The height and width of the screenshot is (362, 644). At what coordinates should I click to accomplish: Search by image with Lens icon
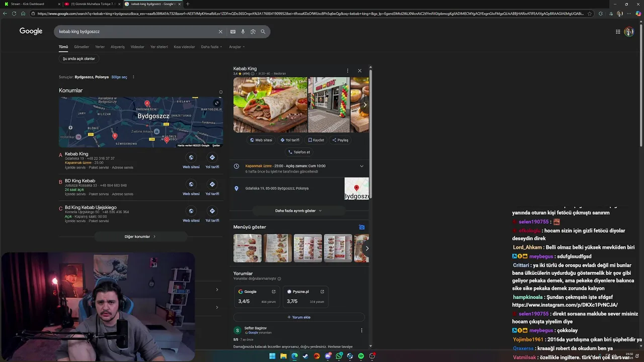click(253, 32)
